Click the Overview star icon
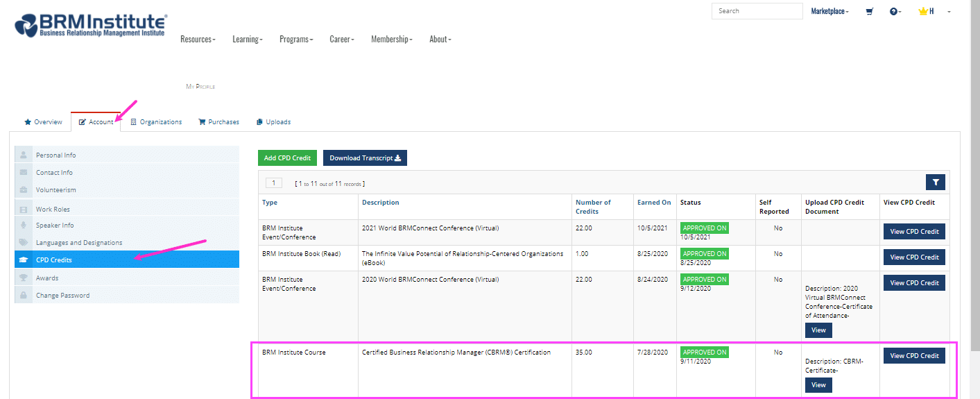The height and width of the screenshot is (399, 980). point(28,122)
